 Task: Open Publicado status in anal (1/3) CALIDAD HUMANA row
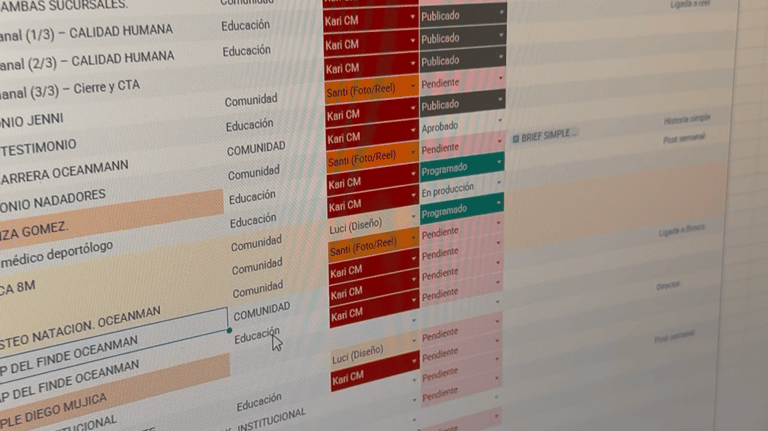(x=463, y=16)
